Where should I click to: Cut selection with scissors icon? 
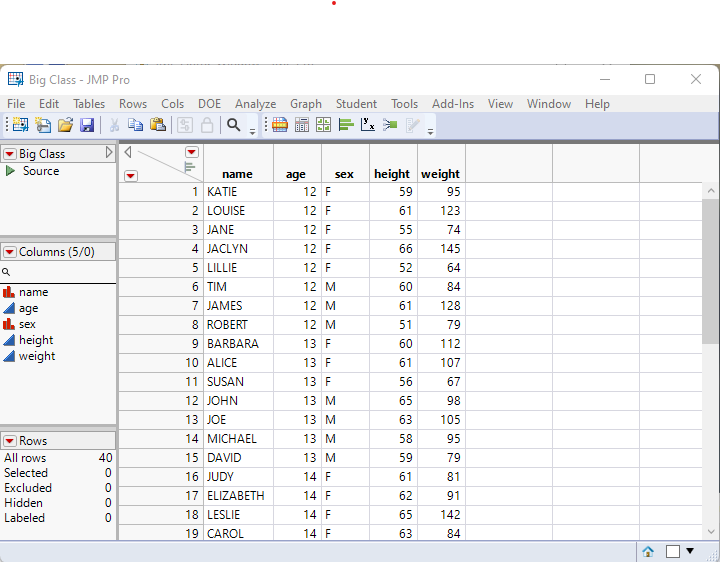coord(114,125)
